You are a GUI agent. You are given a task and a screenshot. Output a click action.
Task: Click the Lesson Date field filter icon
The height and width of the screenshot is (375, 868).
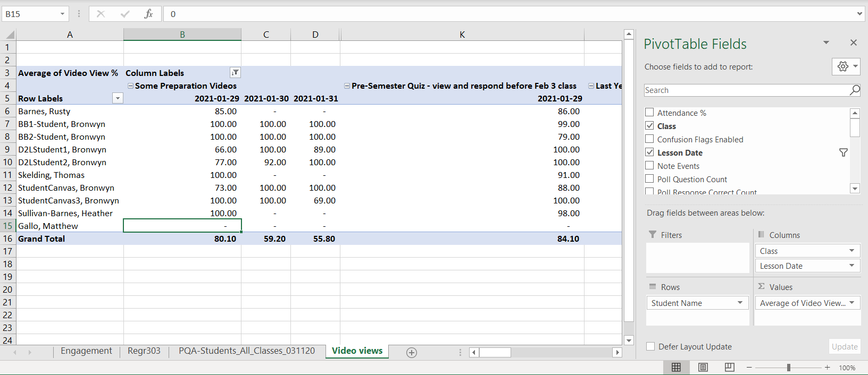point(844,152)
